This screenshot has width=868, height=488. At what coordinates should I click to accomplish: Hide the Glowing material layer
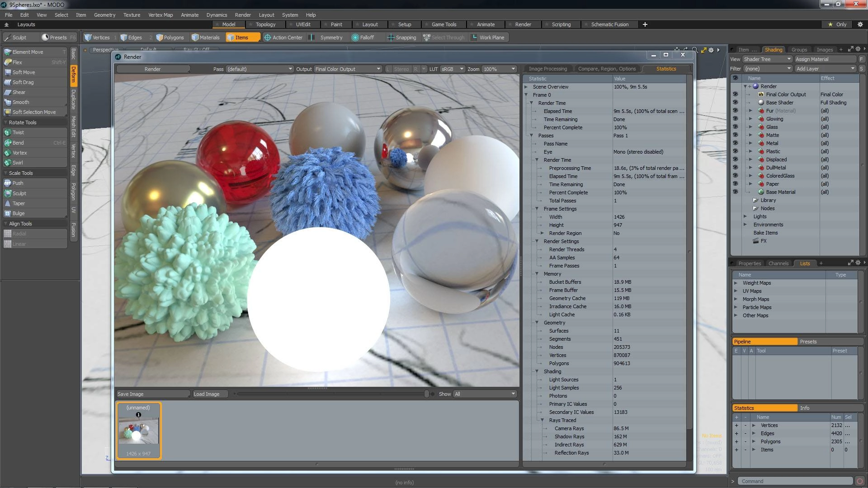(x=735, y=119)
